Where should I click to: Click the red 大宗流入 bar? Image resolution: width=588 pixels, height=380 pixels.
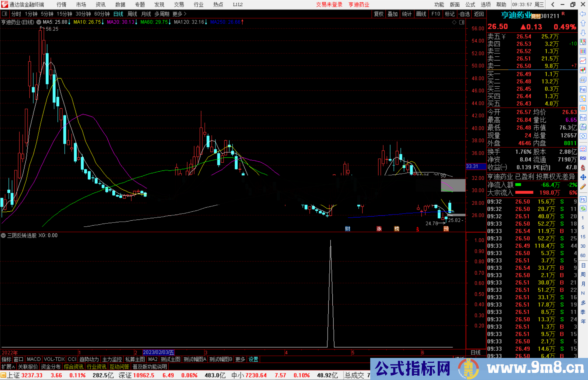524,193
